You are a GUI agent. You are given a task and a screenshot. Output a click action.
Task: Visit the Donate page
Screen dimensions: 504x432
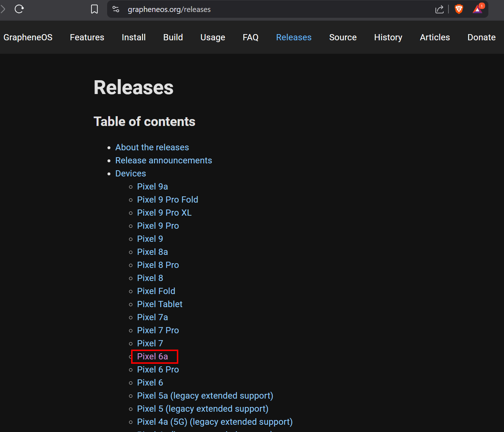pos(481,37)
